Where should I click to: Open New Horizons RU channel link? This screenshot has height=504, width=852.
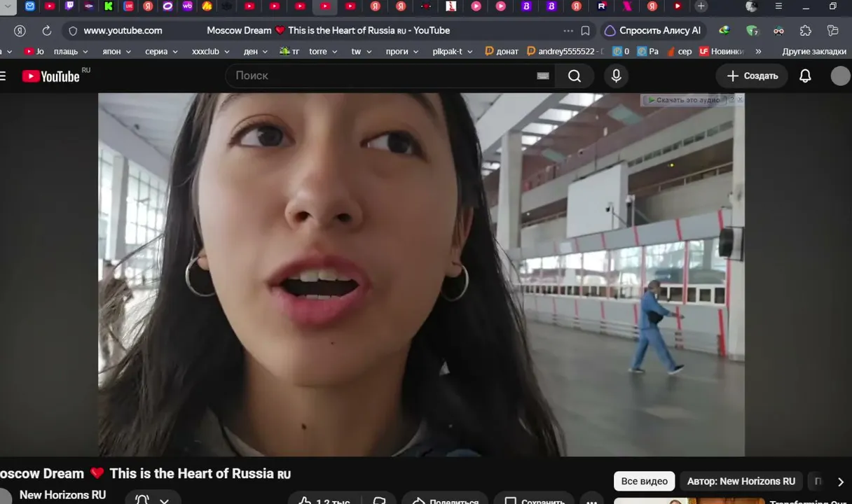(62, 495)
